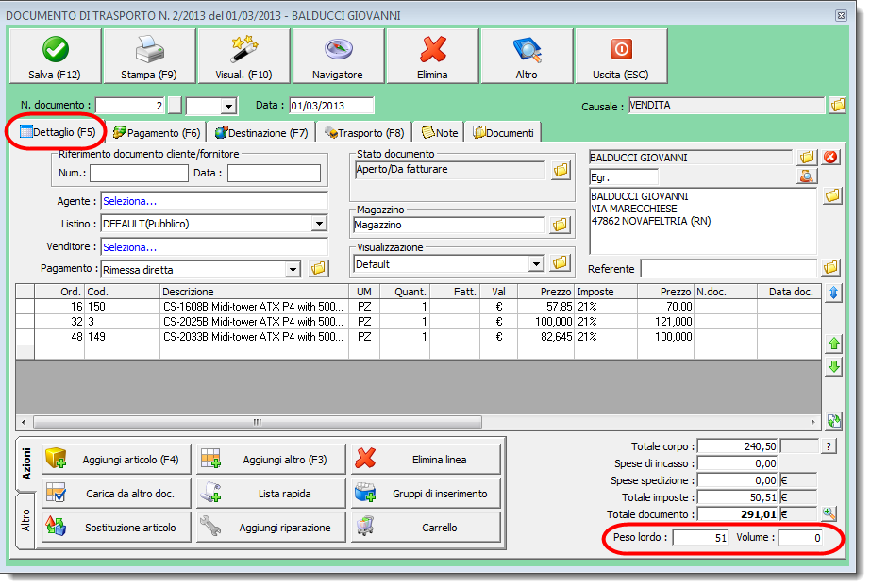Open the Navigatore compass tool
871x588 pixels.
pos(338,56)
